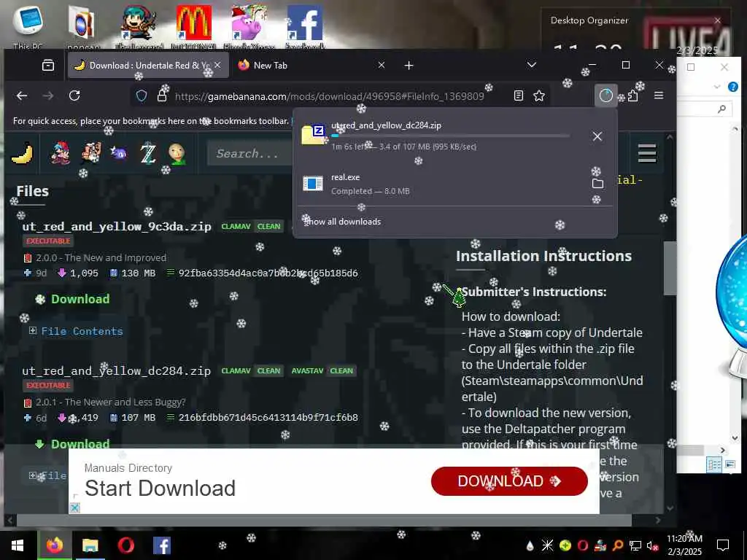Open Facebook from the taskbar

[162, 545]
